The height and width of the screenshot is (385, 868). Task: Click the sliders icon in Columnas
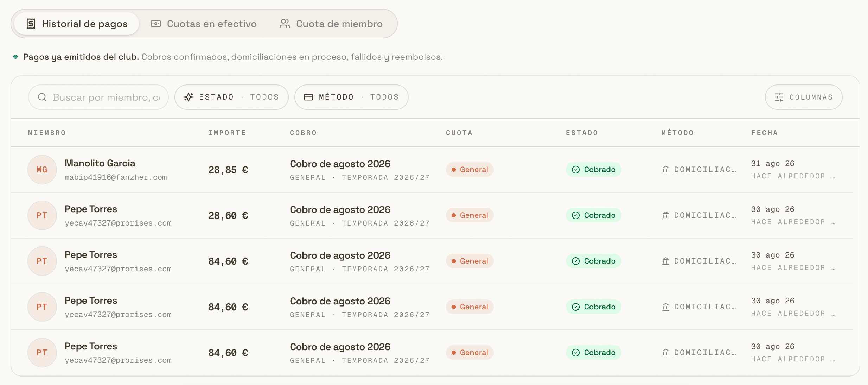779,97
